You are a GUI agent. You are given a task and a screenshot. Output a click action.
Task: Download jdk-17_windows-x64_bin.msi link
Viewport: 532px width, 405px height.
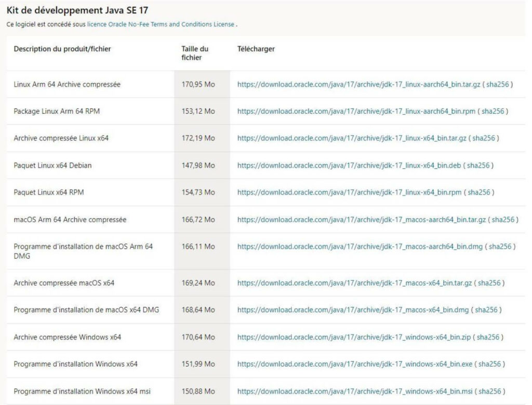pyautogui.click(x=355, y=392)
